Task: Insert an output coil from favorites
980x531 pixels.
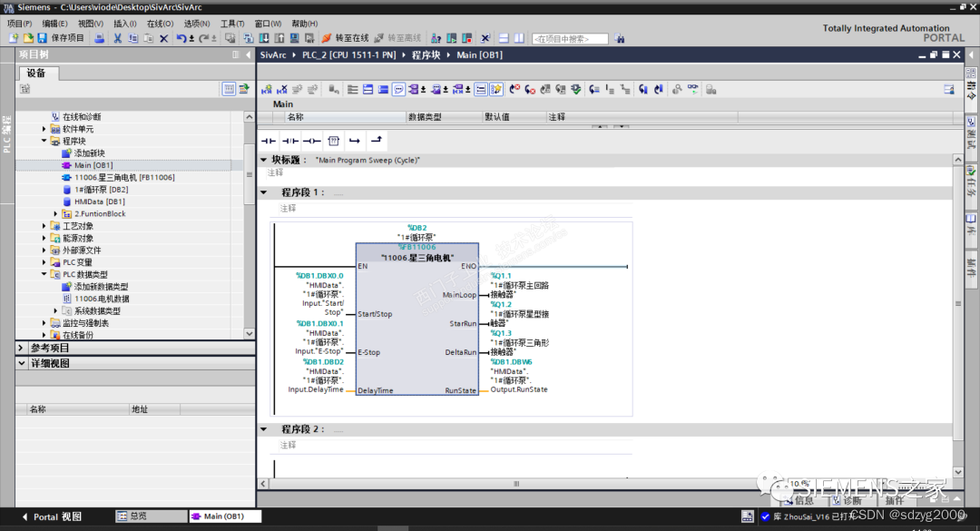Action: (311, 141)
